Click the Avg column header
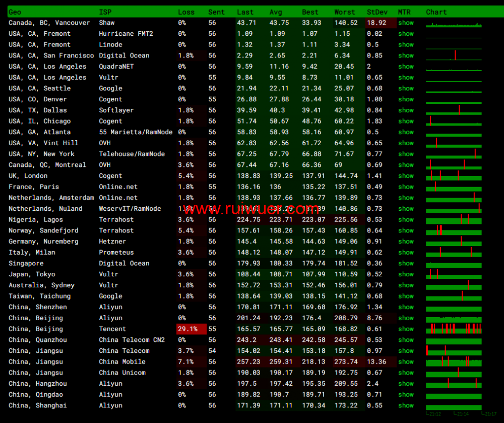Screen dimensions: 504x423 coord(276,12)
